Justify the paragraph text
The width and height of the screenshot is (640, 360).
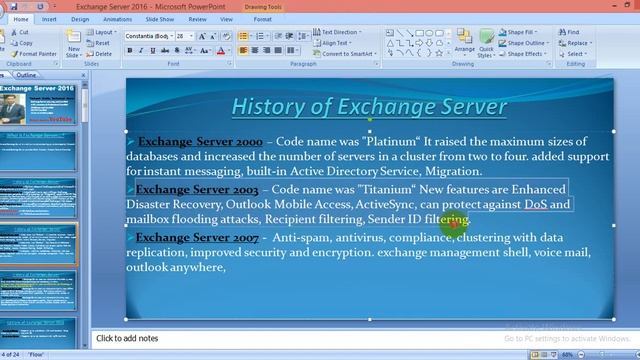coord(278,50)
